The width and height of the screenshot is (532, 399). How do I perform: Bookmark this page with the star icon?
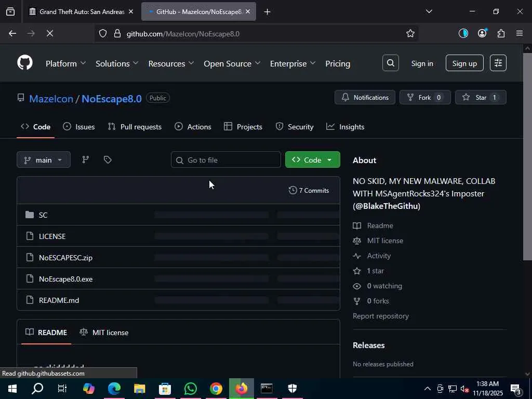click(410, 34)
